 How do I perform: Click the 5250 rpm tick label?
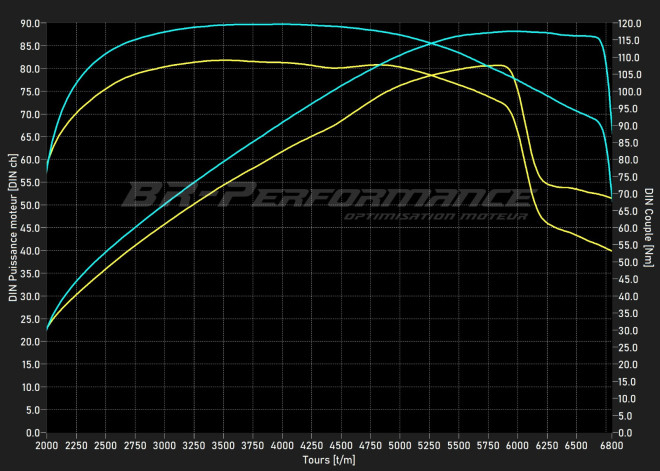[429, 445]
